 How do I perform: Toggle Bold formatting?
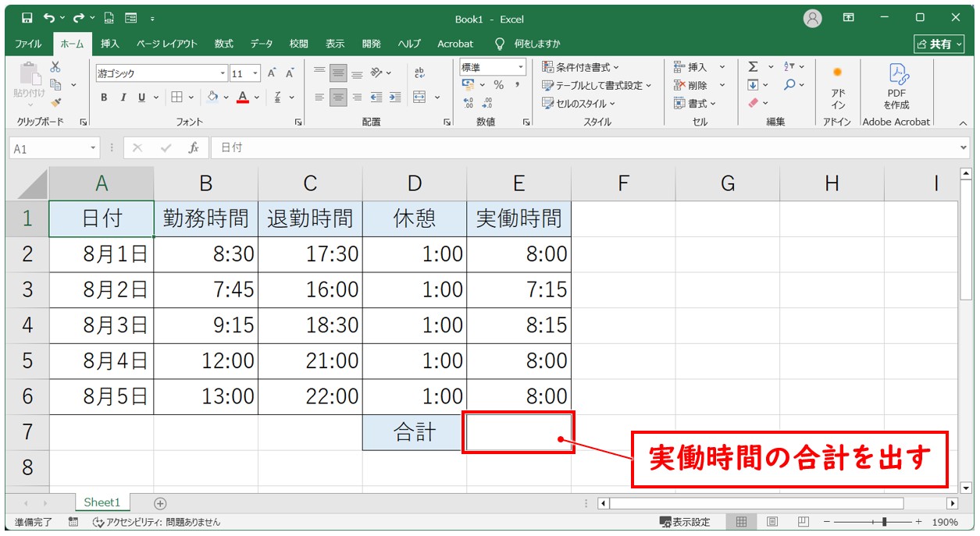104,98
